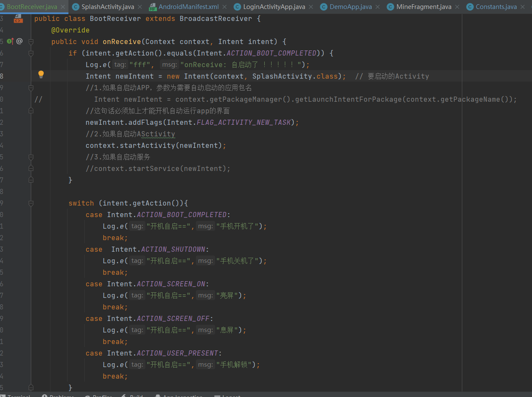Switch to the SplashActivity.java tab
This screenshot has height=397, width=532.
pos(108,7)
